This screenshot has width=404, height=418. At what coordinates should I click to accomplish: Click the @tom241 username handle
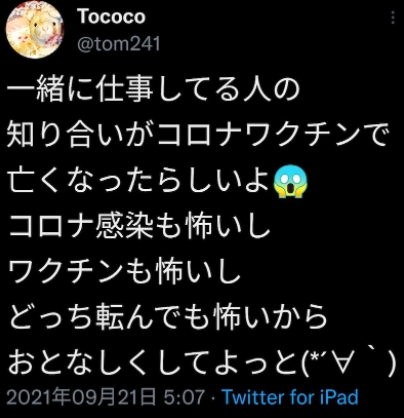[x=119, y=44]
